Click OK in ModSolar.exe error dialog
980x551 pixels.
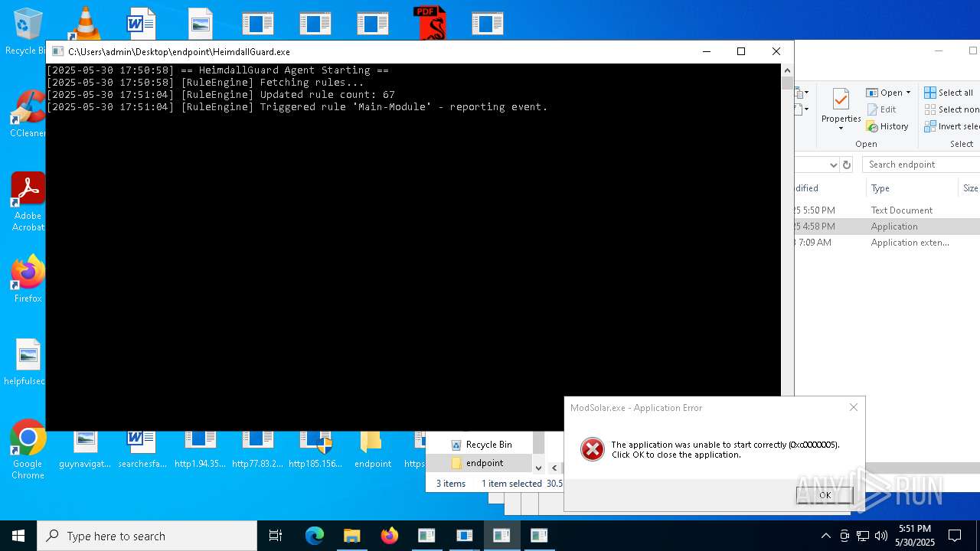tap(825, 494)
